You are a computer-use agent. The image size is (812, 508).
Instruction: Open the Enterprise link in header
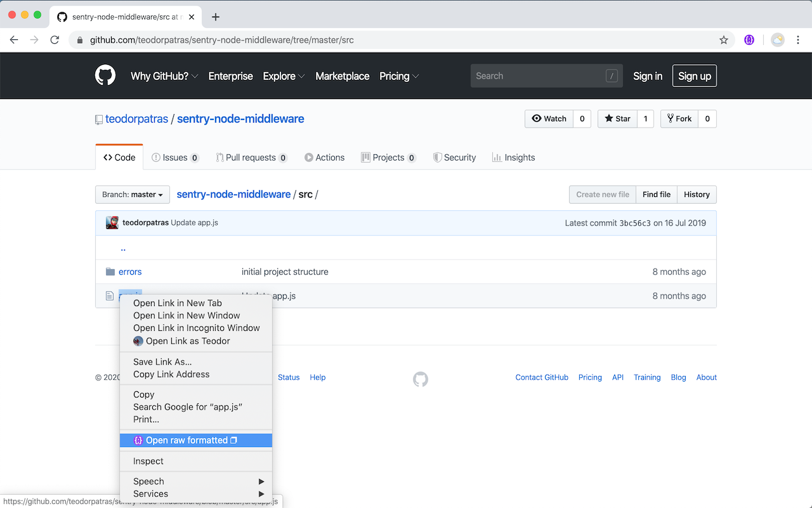tap(231, 76)
